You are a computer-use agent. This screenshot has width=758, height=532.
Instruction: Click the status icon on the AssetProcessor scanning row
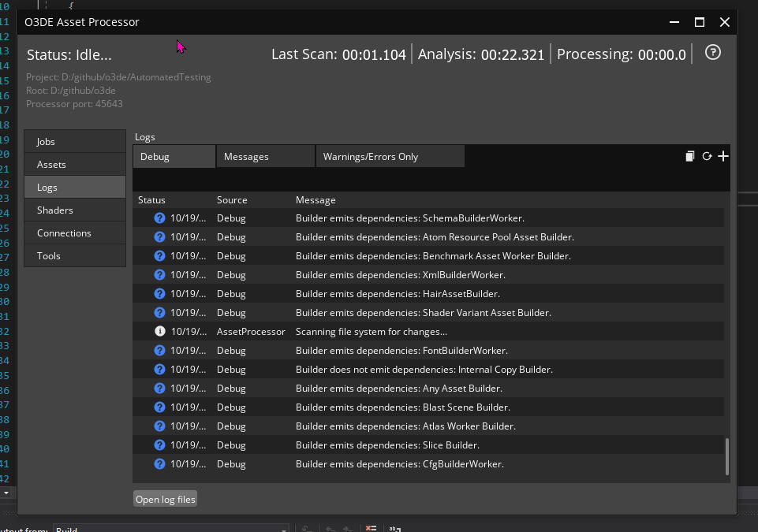tap(159, 331)
